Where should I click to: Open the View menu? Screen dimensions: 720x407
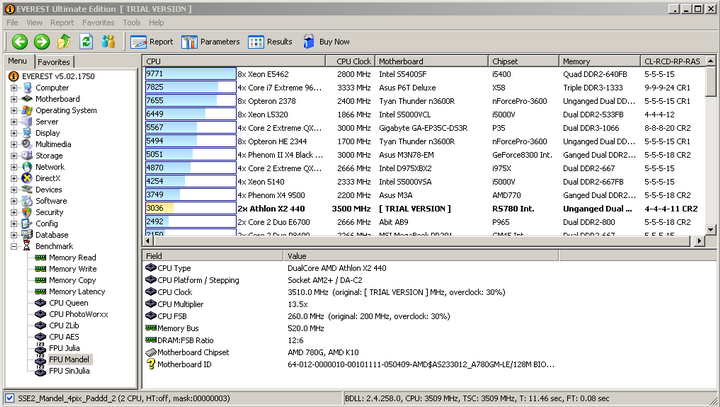click(x=34, y=23)
